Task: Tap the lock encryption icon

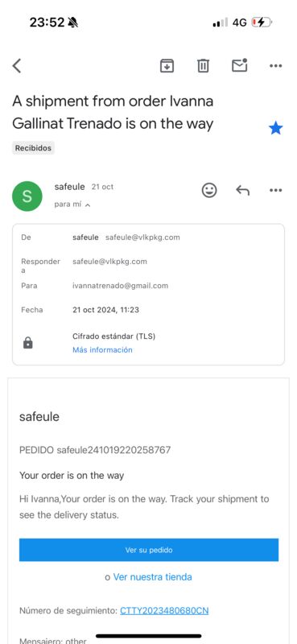Action: coord(28,344)
